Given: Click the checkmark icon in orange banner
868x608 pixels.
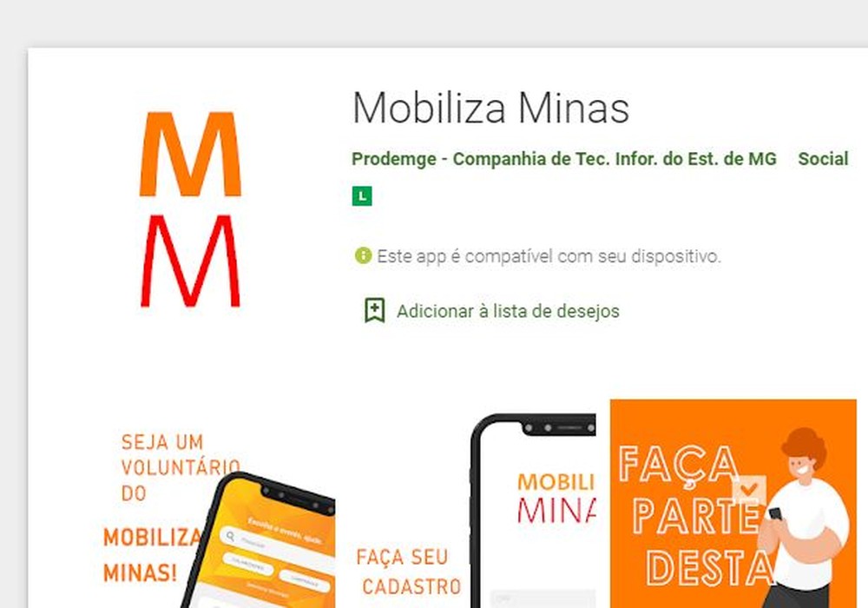Looking at the screenshot, I should tap(749, 490).
